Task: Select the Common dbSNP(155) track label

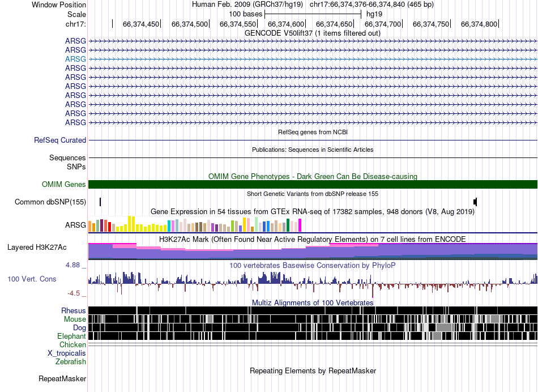Action: click(50, 202)
